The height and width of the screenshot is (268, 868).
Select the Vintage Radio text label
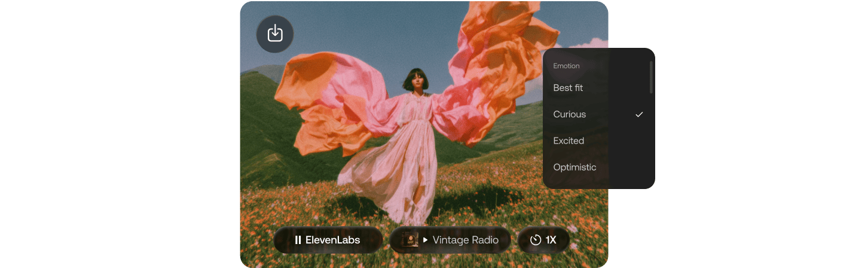[x=465, y=240]
